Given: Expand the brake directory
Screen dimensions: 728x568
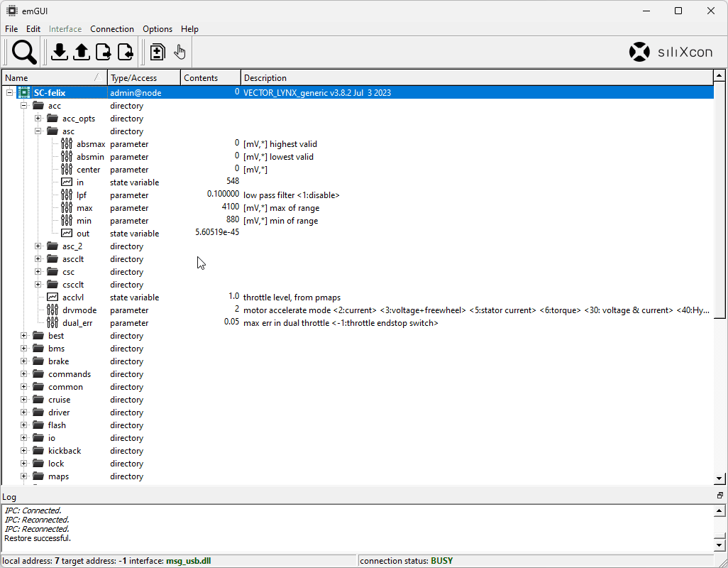Looking at the screenshot, I should coord(23,361).
